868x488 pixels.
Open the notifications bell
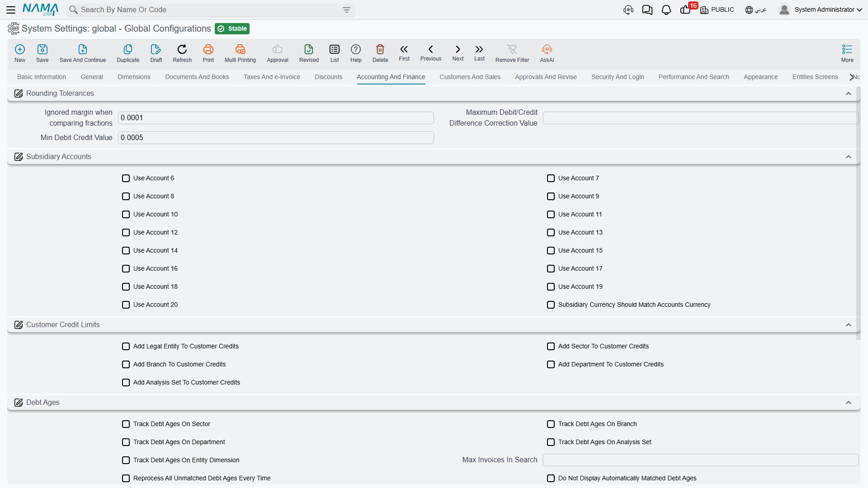point(666,10)
